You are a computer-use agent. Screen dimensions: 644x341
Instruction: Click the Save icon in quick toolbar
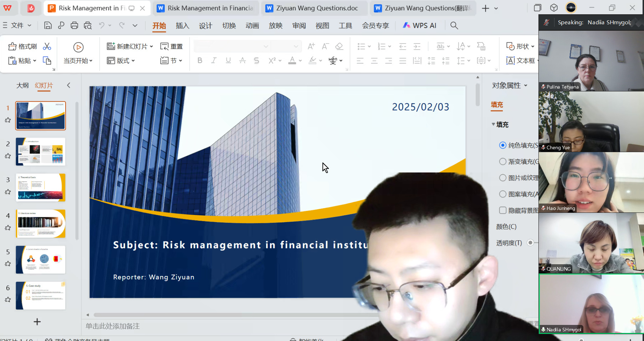[48, 25]
